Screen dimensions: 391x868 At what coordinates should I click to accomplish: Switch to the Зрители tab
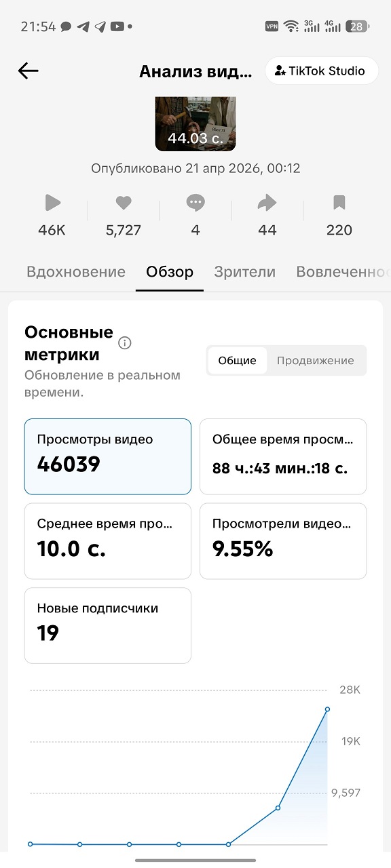(x=245, y=272)
